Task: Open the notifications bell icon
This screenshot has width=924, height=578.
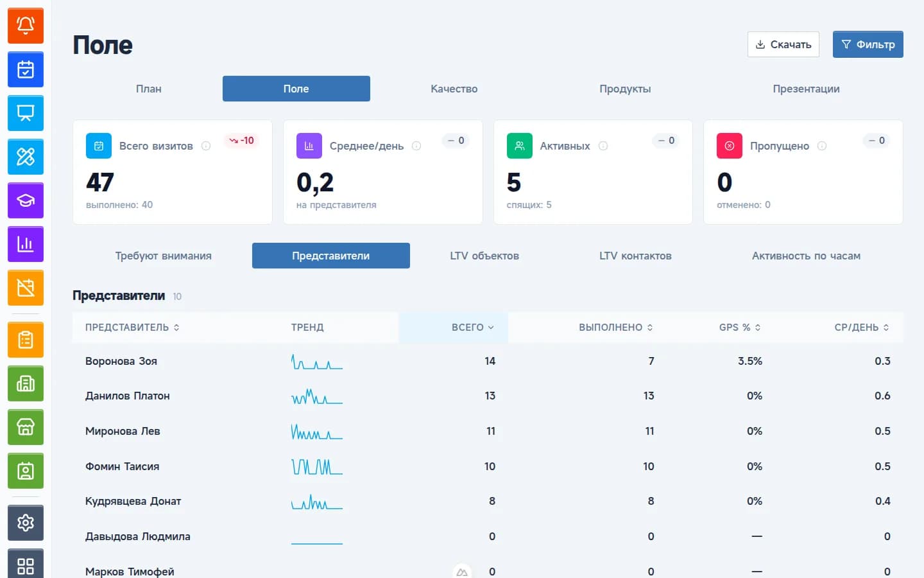Action: point(26,26)
